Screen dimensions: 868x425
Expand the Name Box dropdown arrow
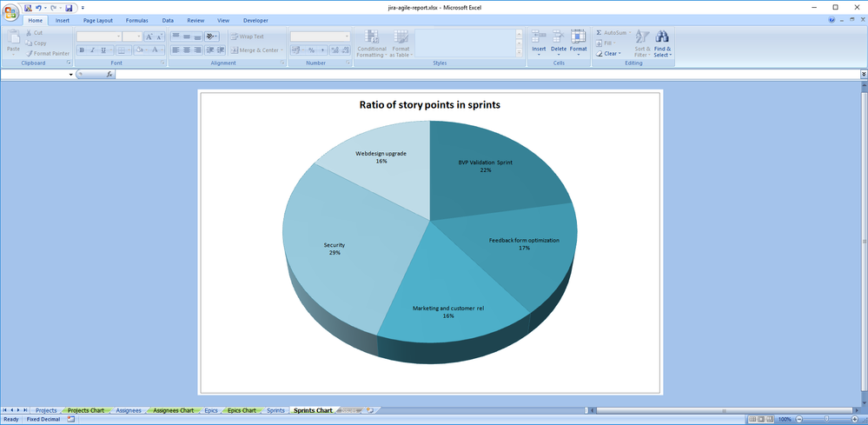tap(71, 75)
